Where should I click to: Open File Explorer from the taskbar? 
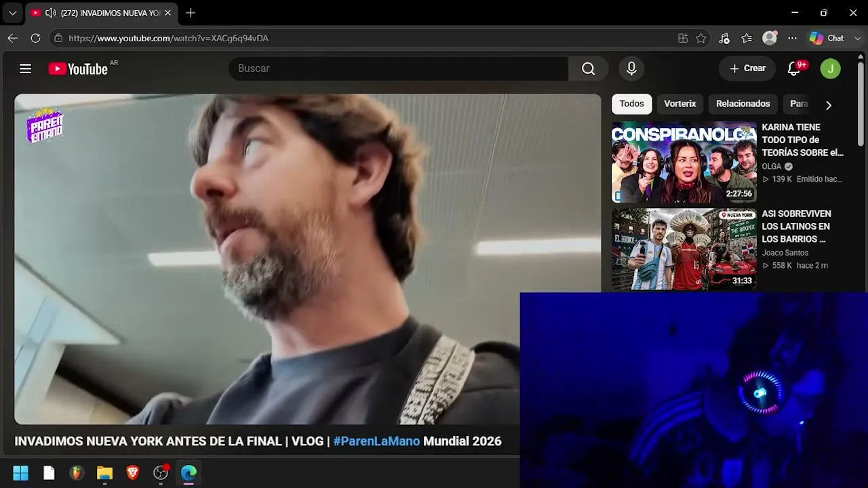coord(104,472)
